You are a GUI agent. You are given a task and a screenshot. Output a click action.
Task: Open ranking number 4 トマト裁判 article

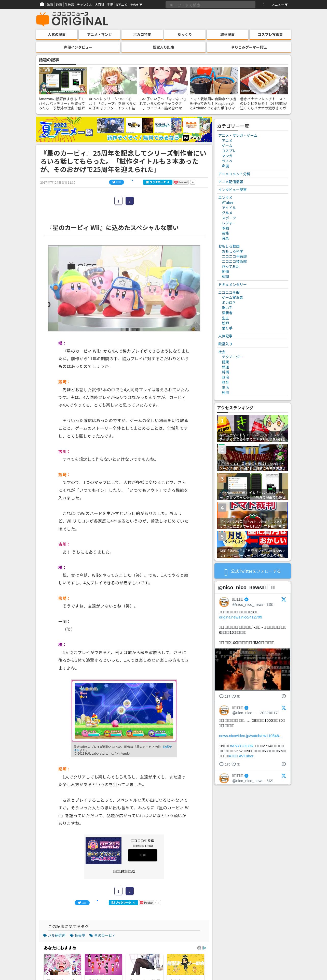coord(252,515)
